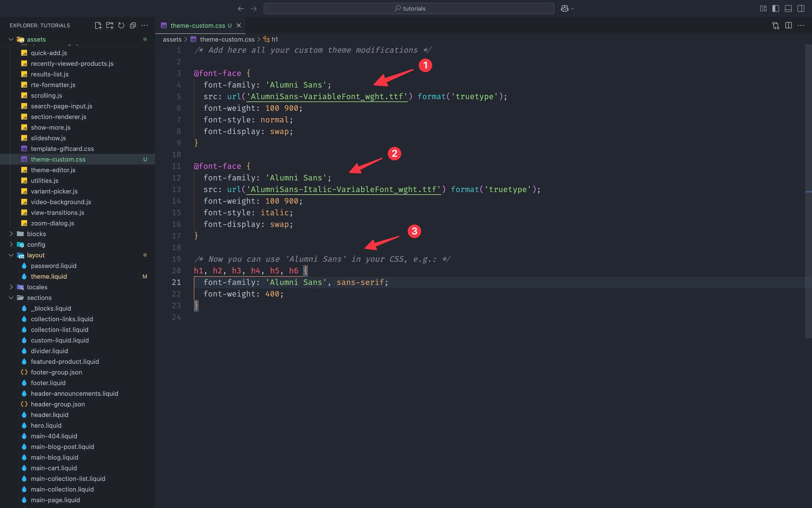Open modified theme.liquid file
812x508 pixels.
point(49,277)
